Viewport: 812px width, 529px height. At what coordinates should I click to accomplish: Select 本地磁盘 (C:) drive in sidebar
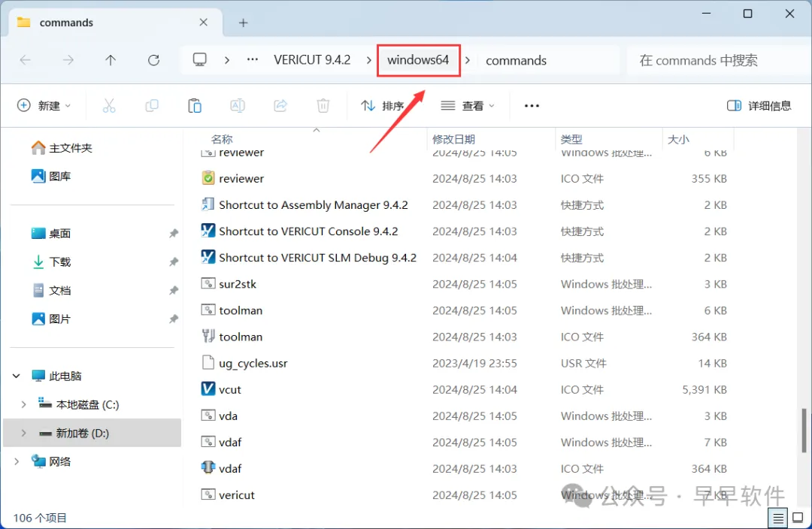79,404
